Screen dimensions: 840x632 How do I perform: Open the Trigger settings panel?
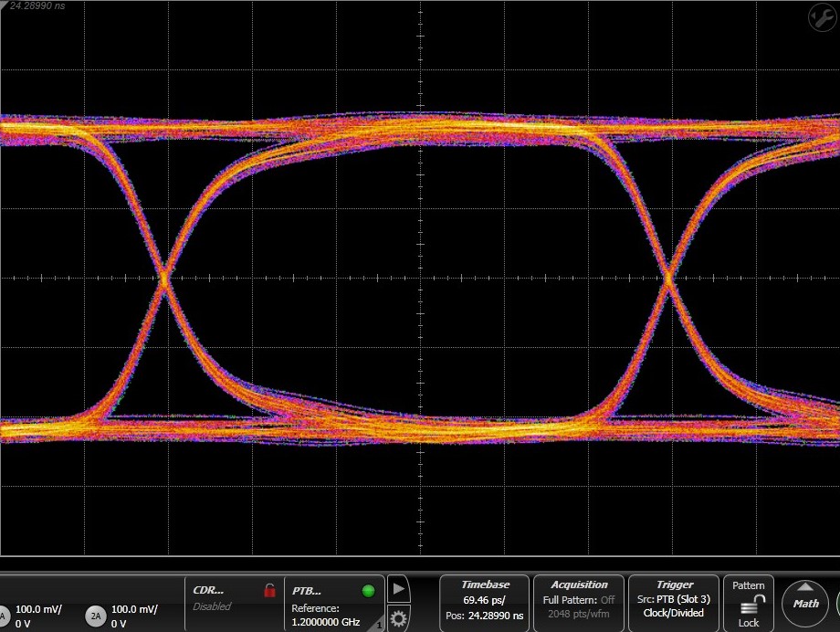click(674, 603)
